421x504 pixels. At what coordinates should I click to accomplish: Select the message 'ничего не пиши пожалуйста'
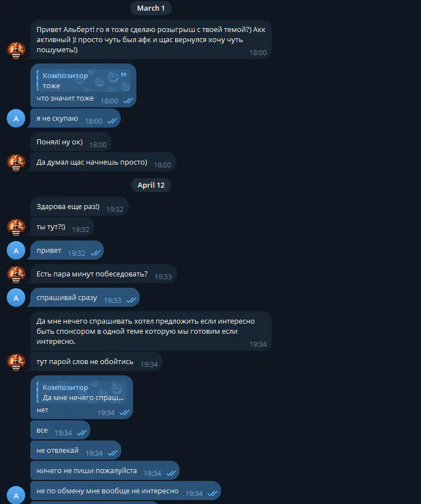click(x=105, y=471)
